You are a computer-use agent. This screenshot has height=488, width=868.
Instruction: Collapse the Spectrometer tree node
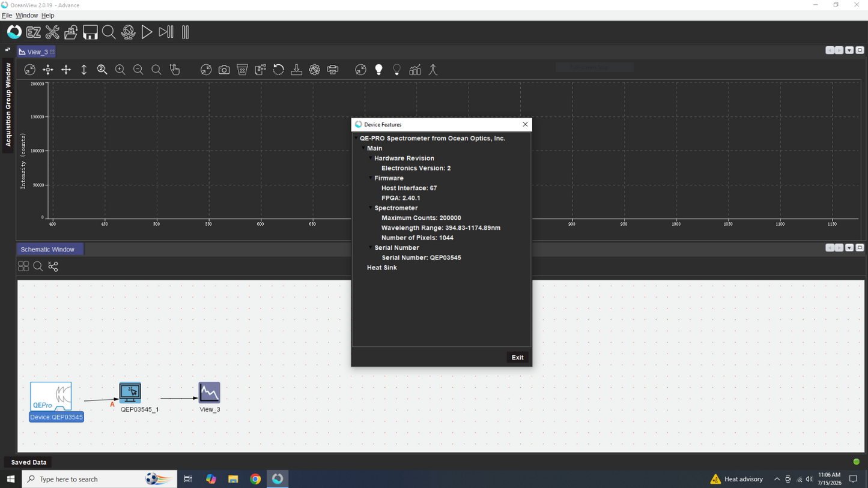(370, 208)
